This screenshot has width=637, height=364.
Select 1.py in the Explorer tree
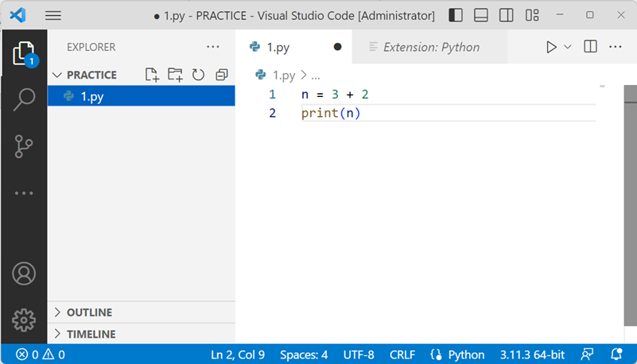pyautogui.click(x=142, y=96)
